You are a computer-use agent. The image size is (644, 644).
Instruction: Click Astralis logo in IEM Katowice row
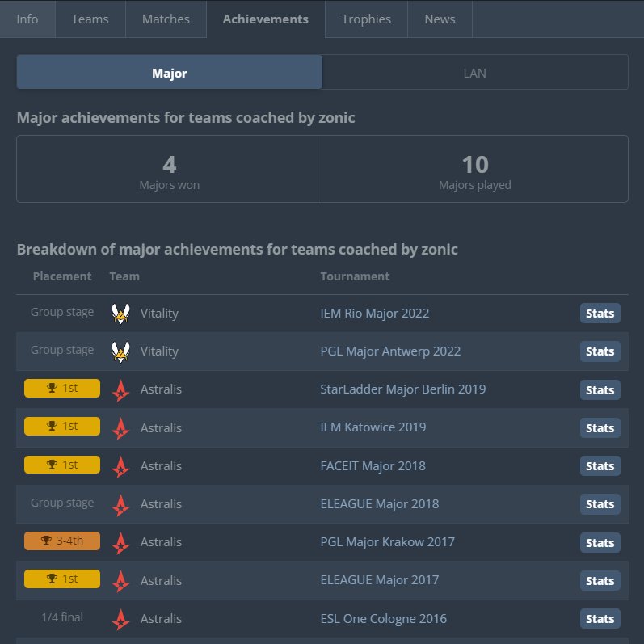click(120, 428)
